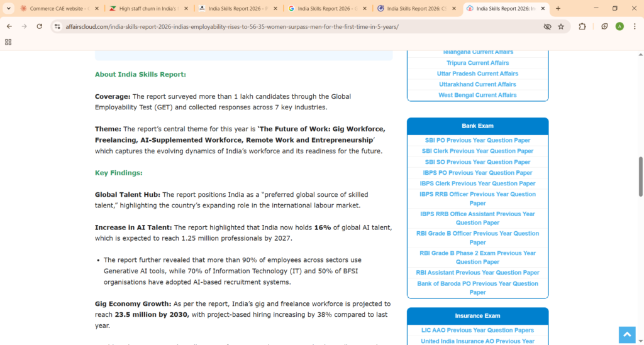Click the tracking protection eye icon

[547, 26]
